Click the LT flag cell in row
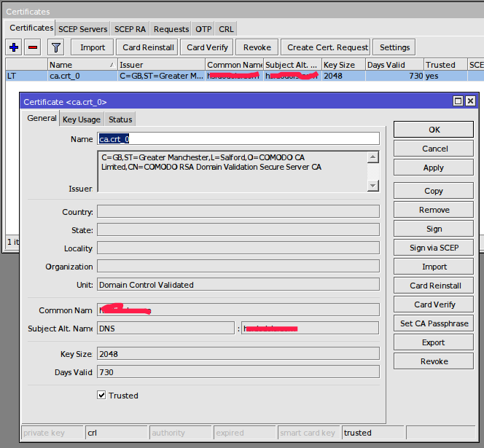484x448 pixels. click(26, 76)
